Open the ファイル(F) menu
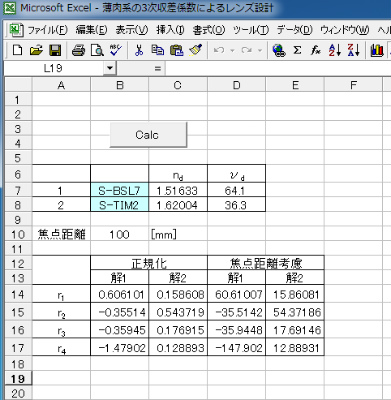The image size is (391, 400). (x=47, y=30)
